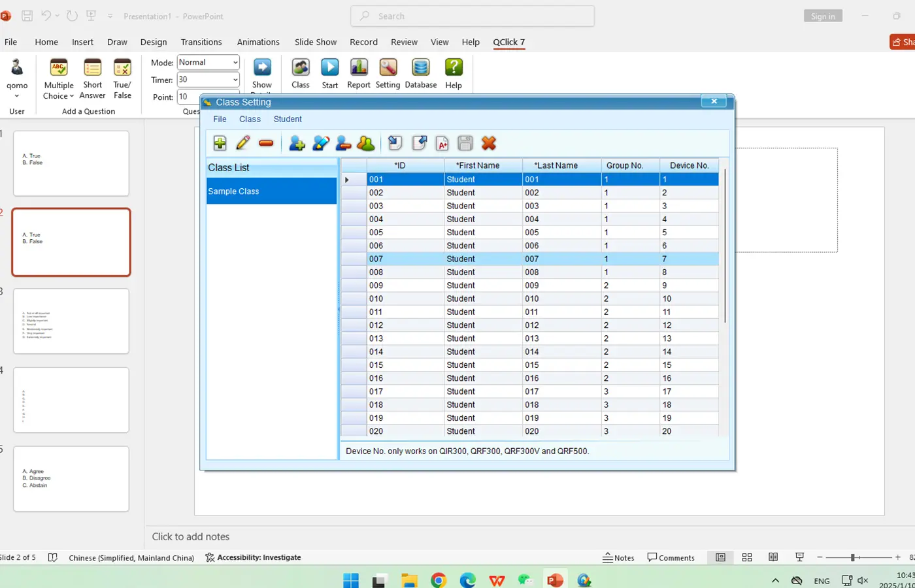The height and width of the screenshot is (588, 915).
Task: Switch to Slide Sorter view in status bar
Action: click(747, 557)
